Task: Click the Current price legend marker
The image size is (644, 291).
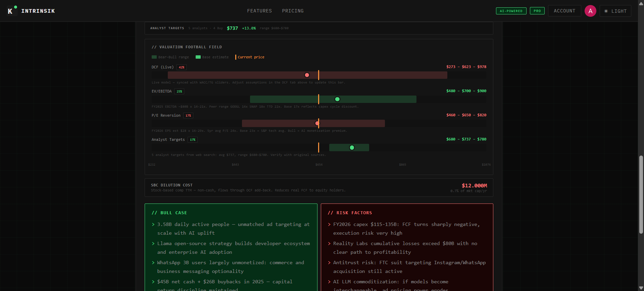Action: (236, 57)
